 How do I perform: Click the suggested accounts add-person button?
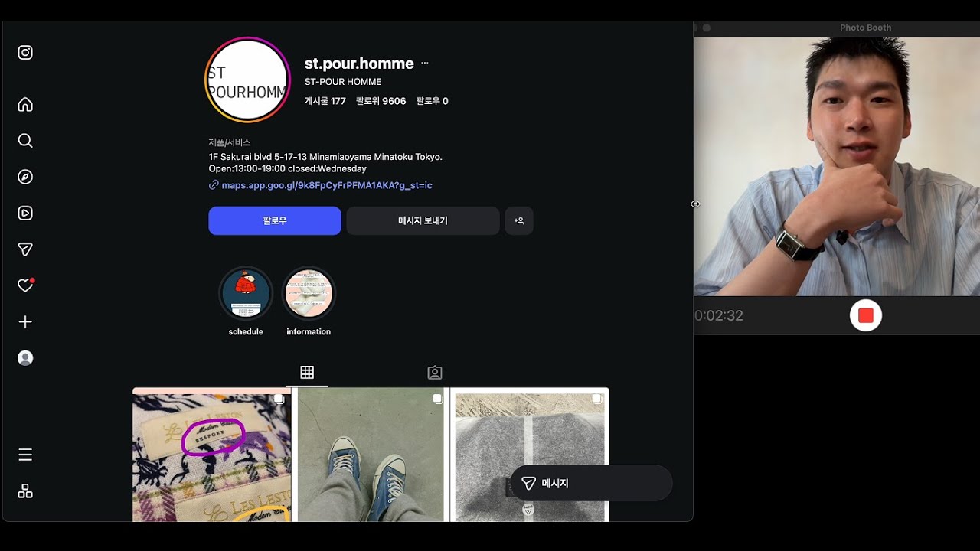519,221
